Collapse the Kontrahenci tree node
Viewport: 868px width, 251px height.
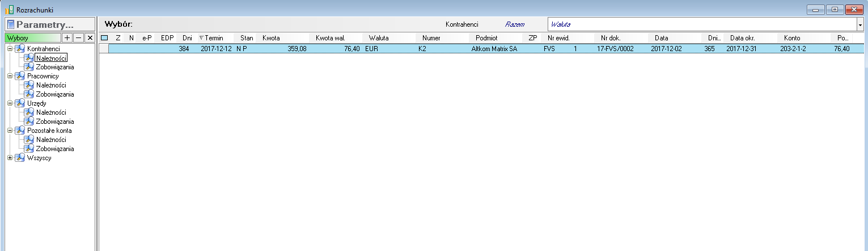10,49
